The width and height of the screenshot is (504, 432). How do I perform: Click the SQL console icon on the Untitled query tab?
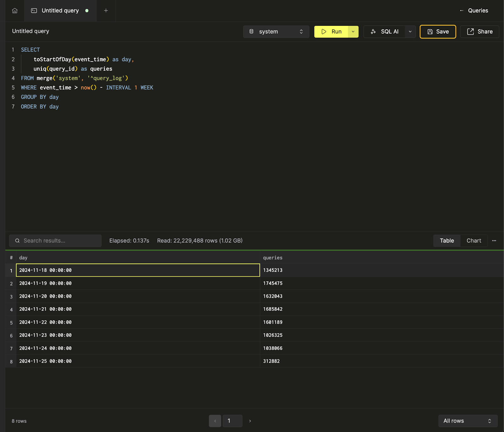click(34, 10)
